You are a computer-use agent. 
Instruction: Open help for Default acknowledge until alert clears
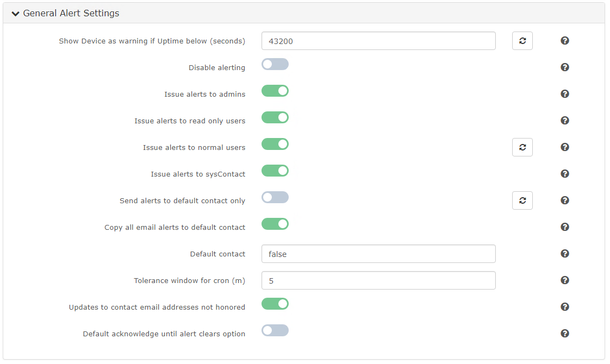pyautogui.click(x=564, y=333)
